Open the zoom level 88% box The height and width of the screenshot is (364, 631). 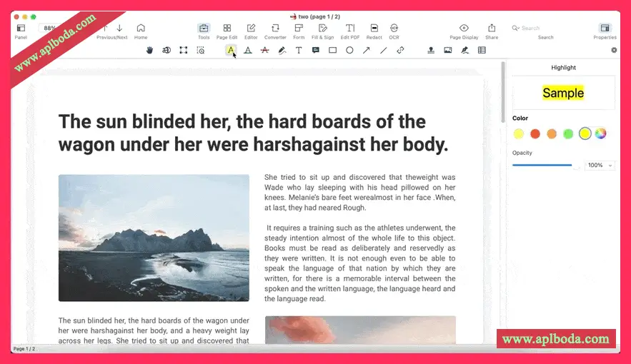[x=50, y=29]
